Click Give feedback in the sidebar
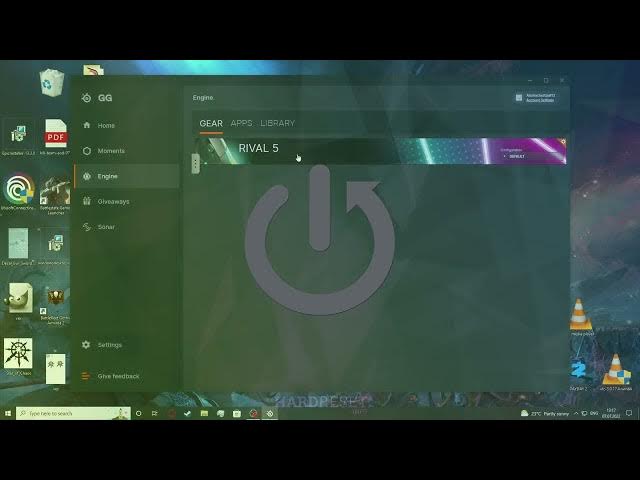The width and height of the screenshot is (640, 480). click(x=111, y=376)
